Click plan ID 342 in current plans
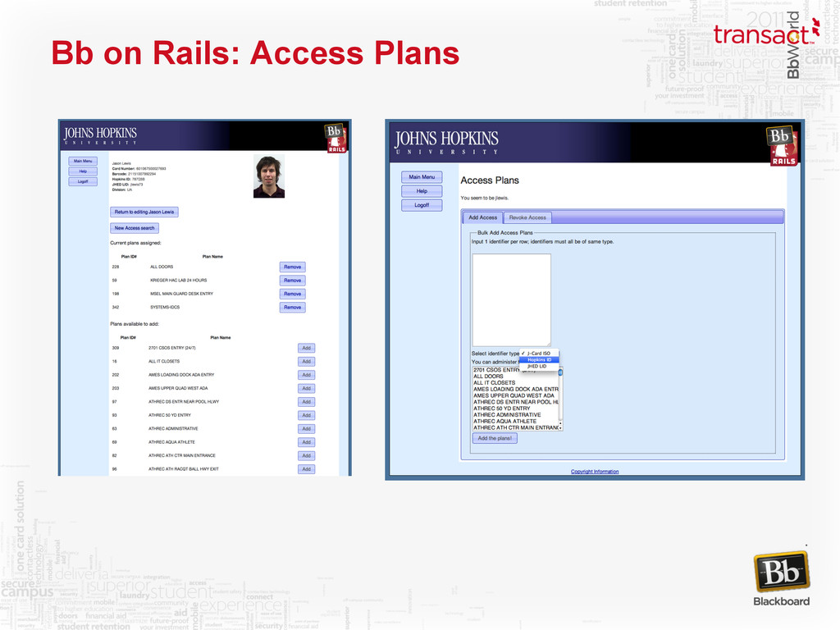This screenshot has width=840, height=630. tap(115, 307)
